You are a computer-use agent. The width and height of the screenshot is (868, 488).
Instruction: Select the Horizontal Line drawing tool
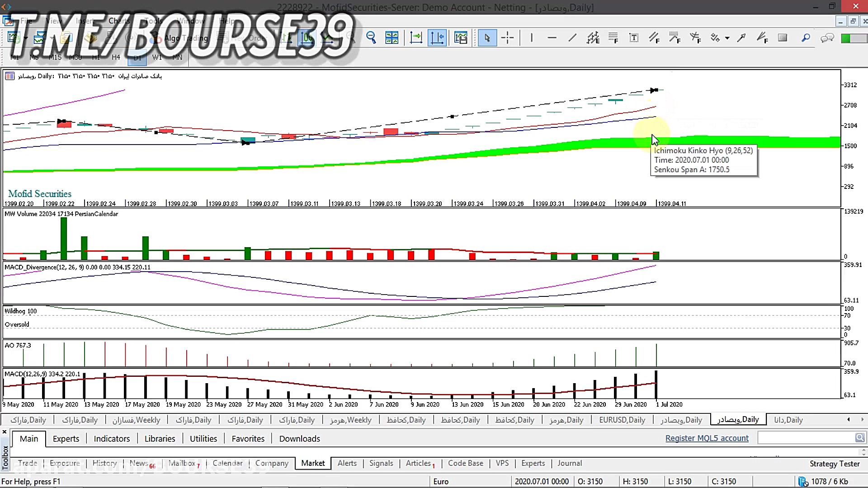point(552,38)
